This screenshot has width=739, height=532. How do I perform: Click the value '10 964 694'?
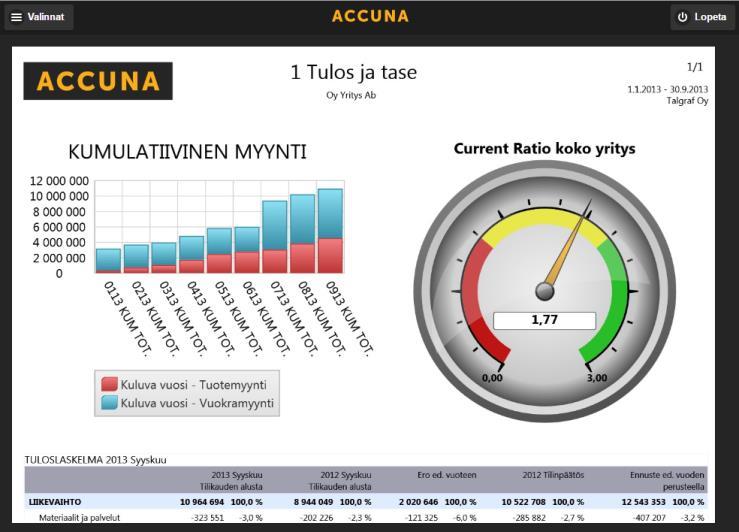point(202,502)
